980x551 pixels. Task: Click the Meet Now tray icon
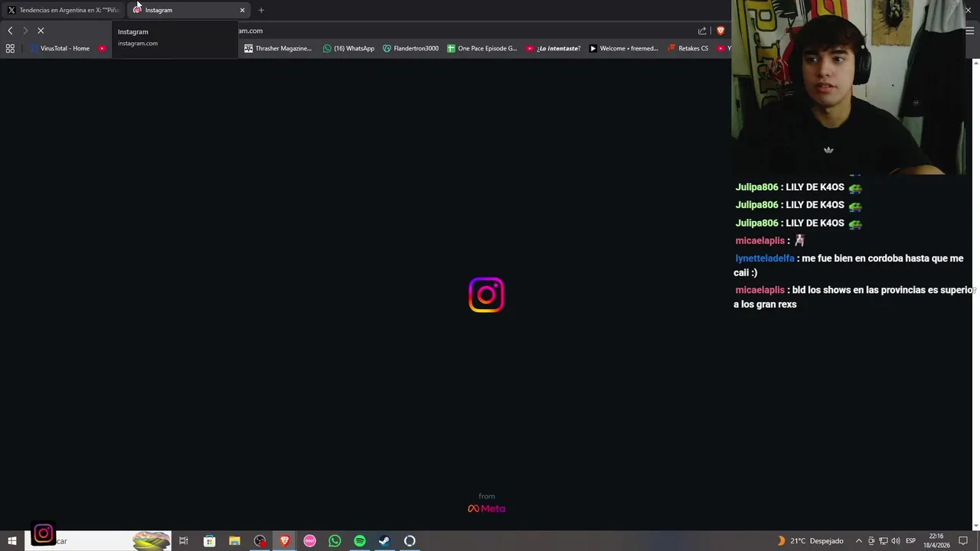[871, 541]
